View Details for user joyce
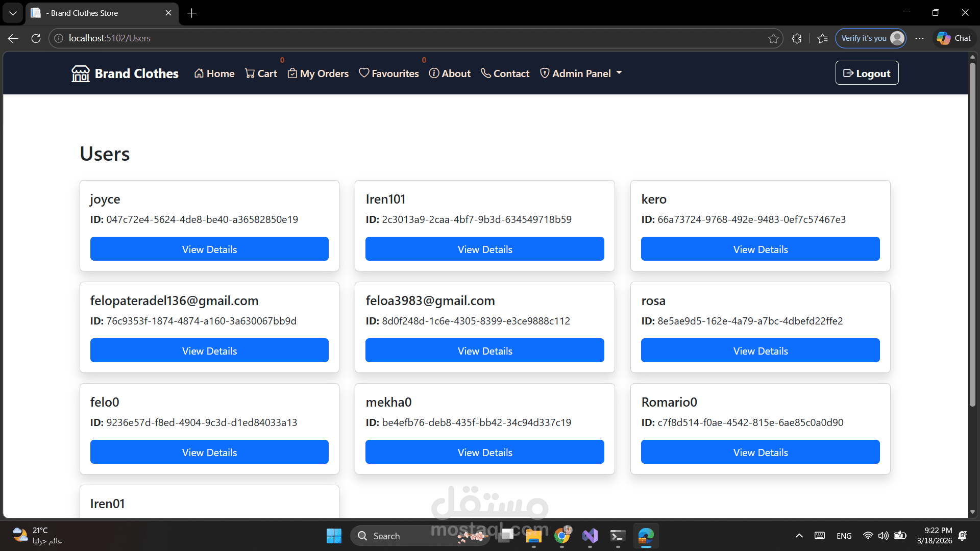Screen dimensions: 980x551 pyautogui.click(x=209, y=249)
